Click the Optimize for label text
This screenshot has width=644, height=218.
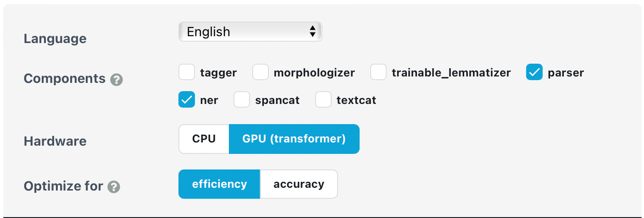[x=63, y=186]
